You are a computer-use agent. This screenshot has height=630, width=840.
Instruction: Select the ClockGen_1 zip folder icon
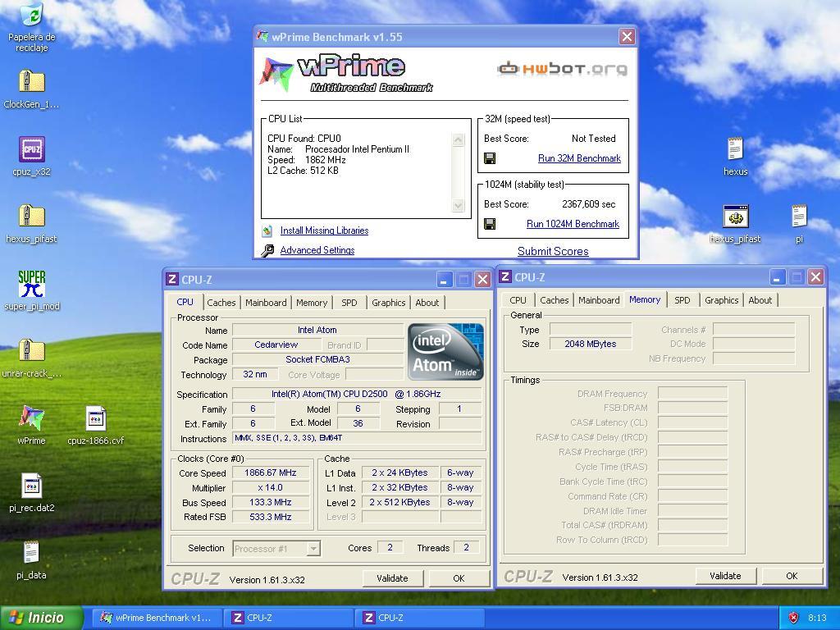[32, 81]
